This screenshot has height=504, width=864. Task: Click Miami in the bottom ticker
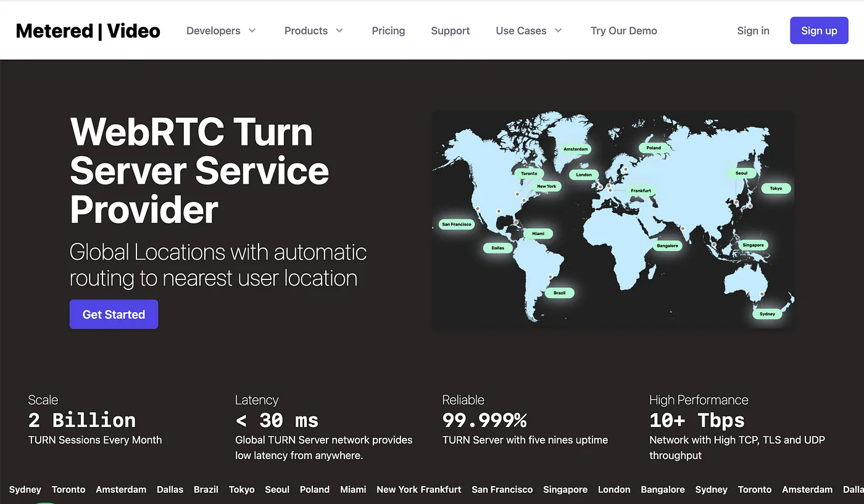pyautogui.click(x=353, y=489)
